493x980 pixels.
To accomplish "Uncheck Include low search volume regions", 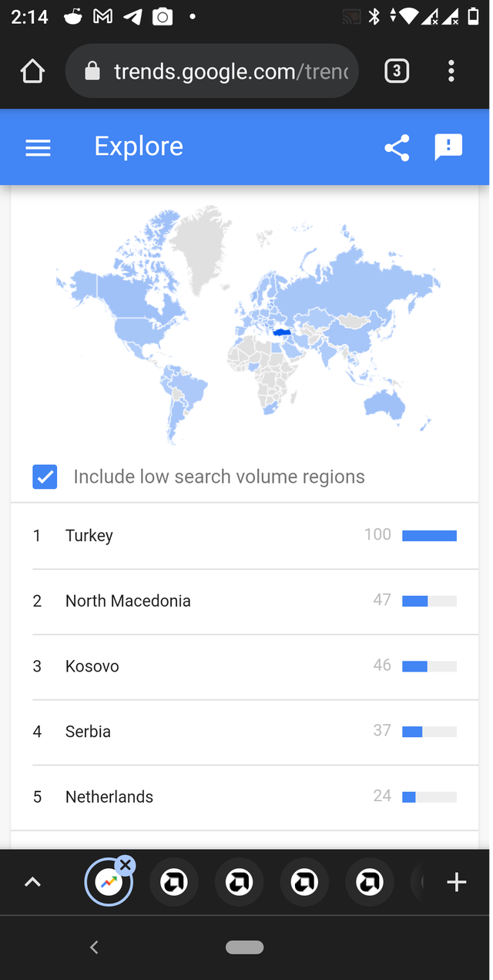I will [45, 477].
